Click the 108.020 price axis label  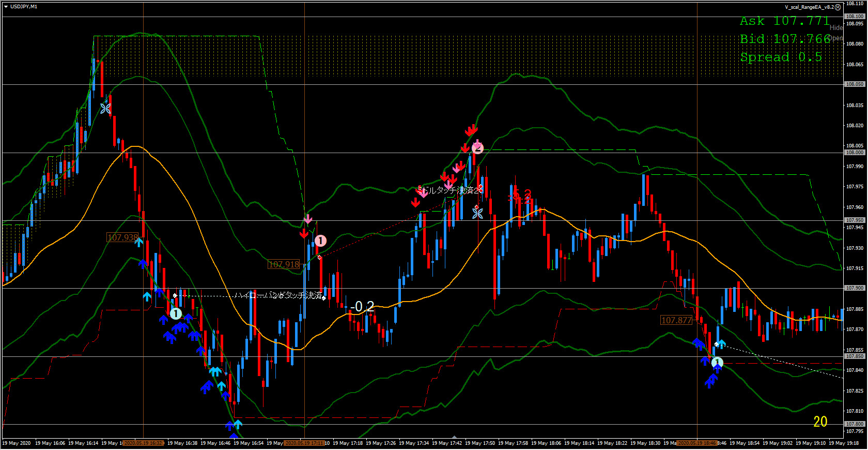(855, 126)
